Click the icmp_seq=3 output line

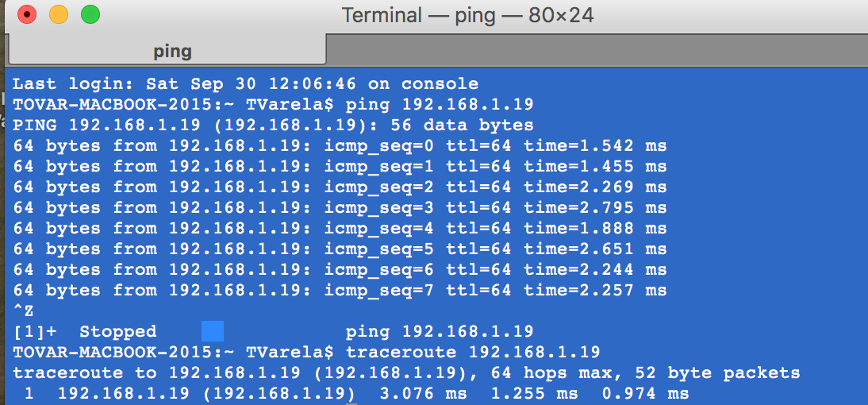click(340, 208)
